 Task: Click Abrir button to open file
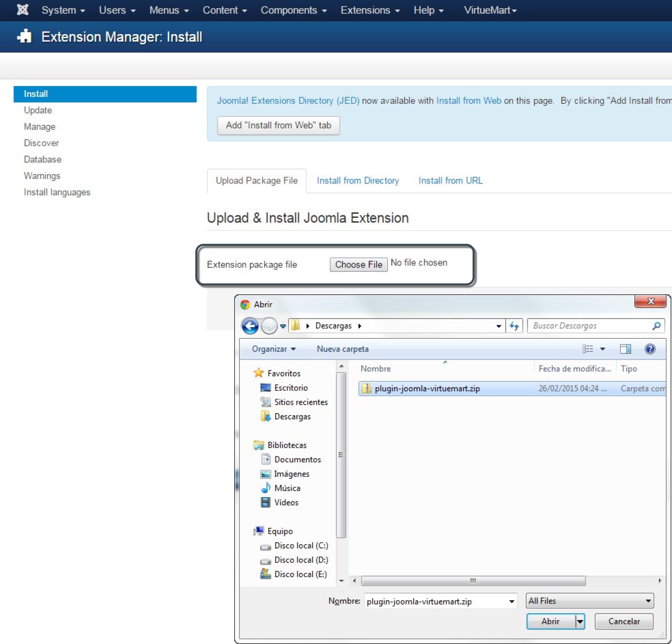551,621
